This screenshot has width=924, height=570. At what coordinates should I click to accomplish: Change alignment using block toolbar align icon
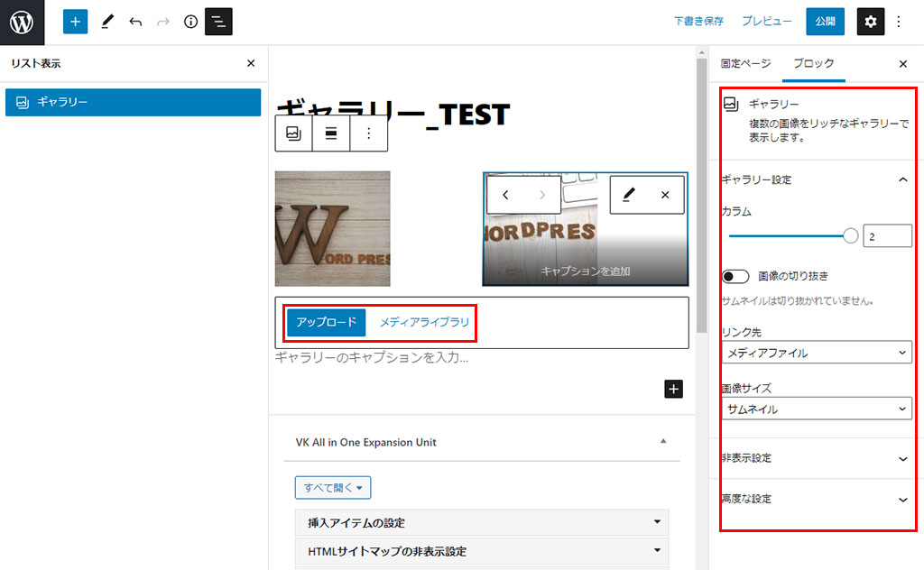pyautogui.click(x=331, y=133)
